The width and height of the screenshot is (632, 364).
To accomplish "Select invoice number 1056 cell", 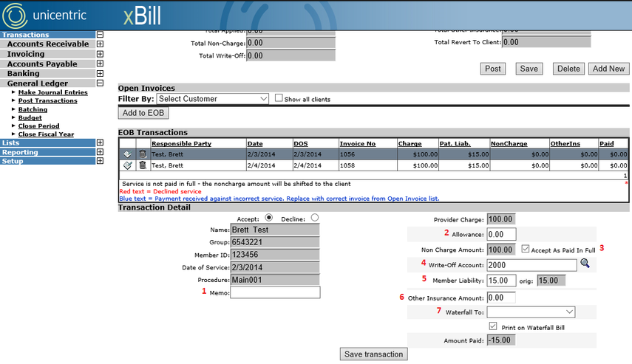I will click(x=368, y=154).
